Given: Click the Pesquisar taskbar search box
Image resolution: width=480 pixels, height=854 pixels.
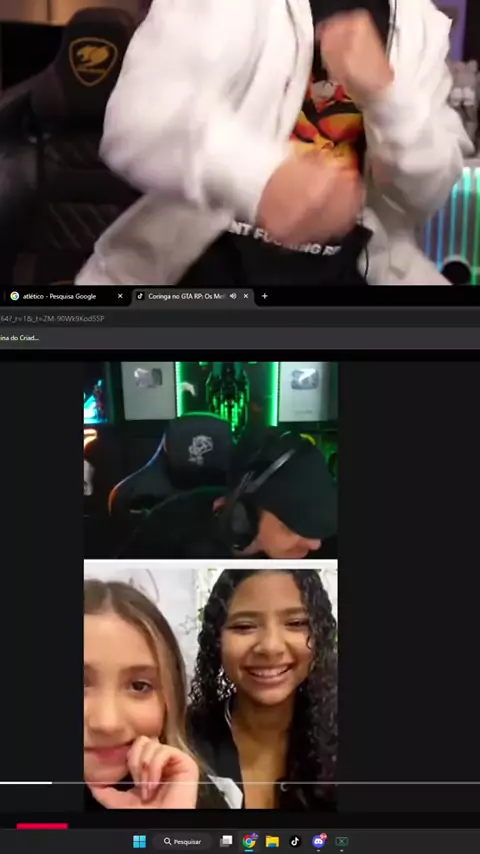Looking at the screenshot, I should coord(182,841).
